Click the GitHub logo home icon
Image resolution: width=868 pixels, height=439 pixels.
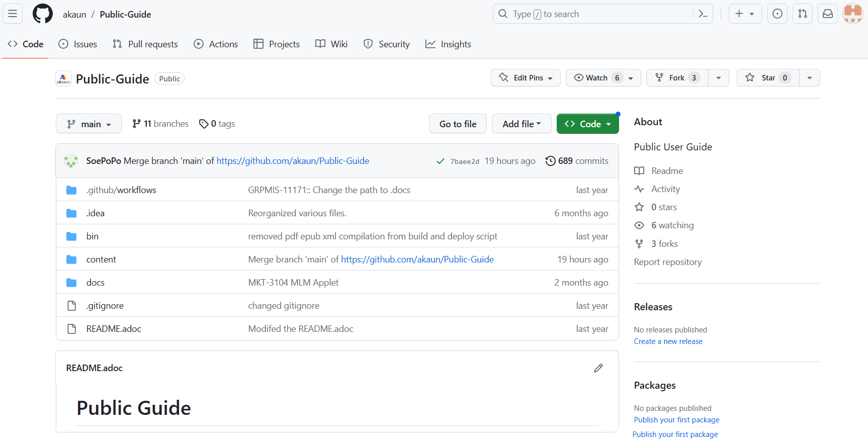point(43,14)
